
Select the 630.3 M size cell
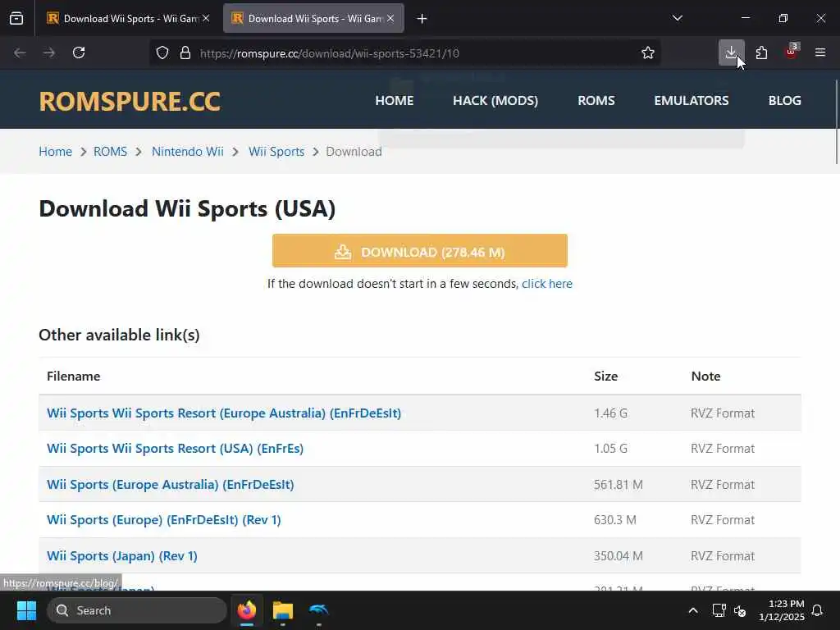point(615,519)
